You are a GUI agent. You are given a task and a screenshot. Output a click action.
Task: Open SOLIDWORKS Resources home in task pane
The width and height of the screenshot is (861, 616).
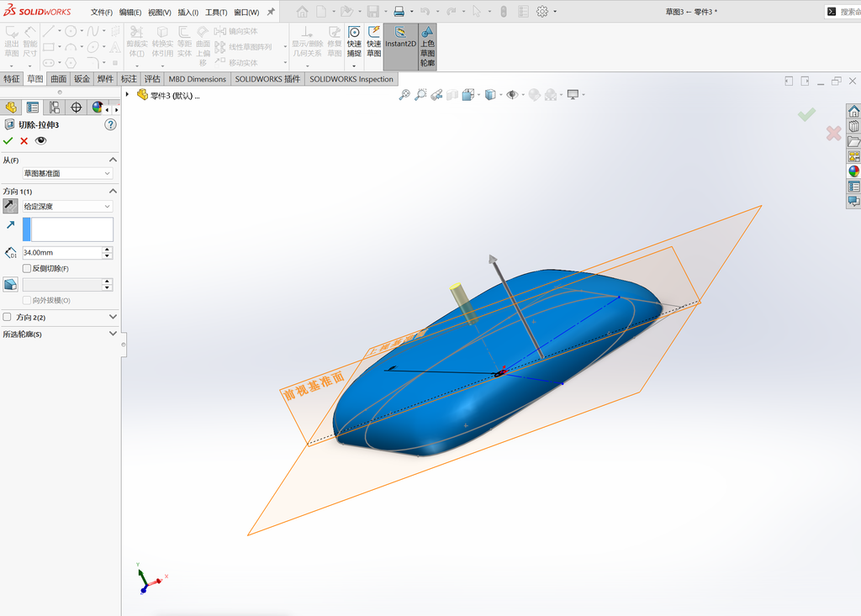click(x=854, y=112)
